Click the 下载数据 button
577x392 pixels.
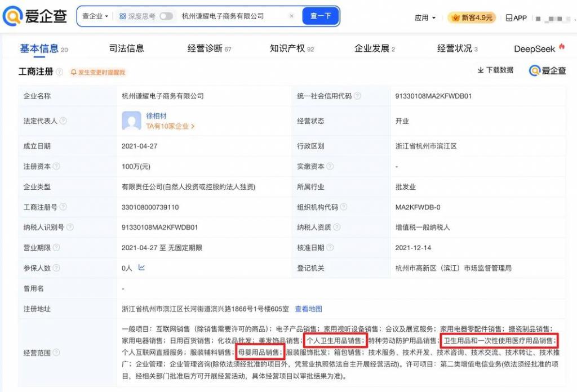pos(495,70)
